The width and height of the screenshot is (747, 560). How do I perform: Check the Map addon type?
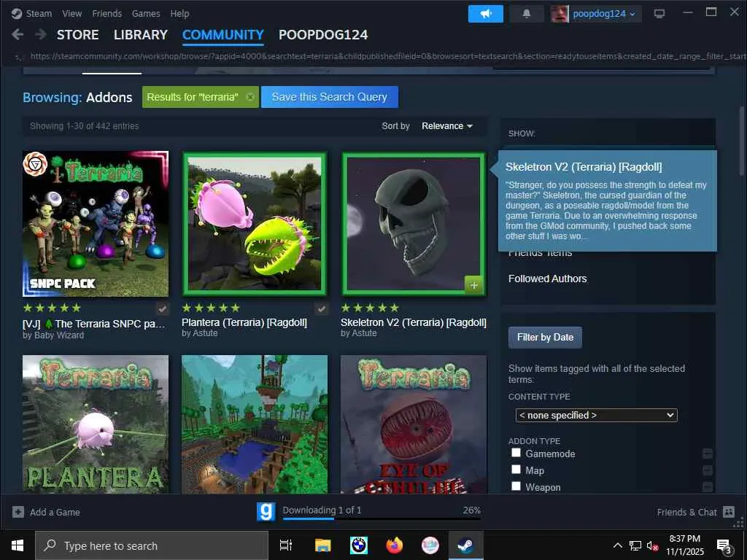click(x=516, y=469)
